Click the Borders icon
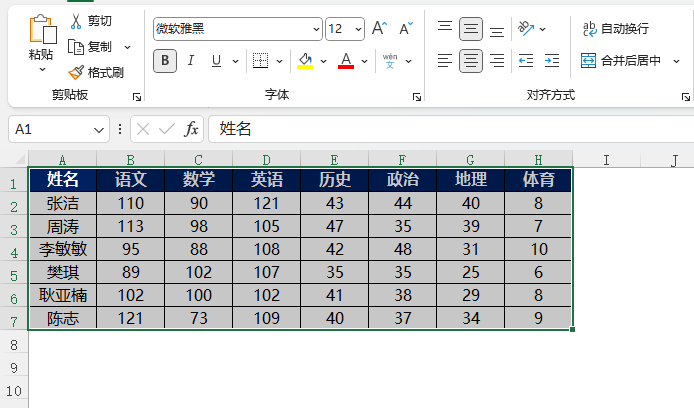Viewport: 694px width, 408px height. (260, 61)
